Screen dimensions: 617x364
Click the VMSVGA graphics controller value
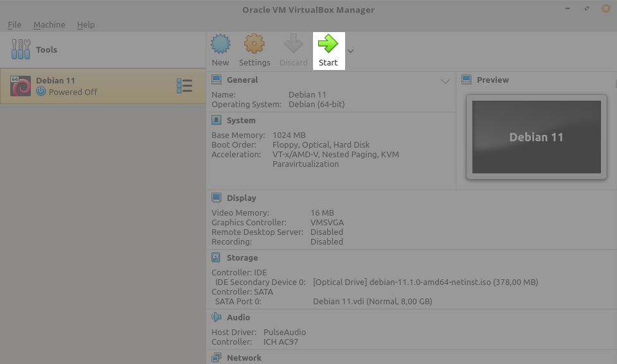point(326,223)
